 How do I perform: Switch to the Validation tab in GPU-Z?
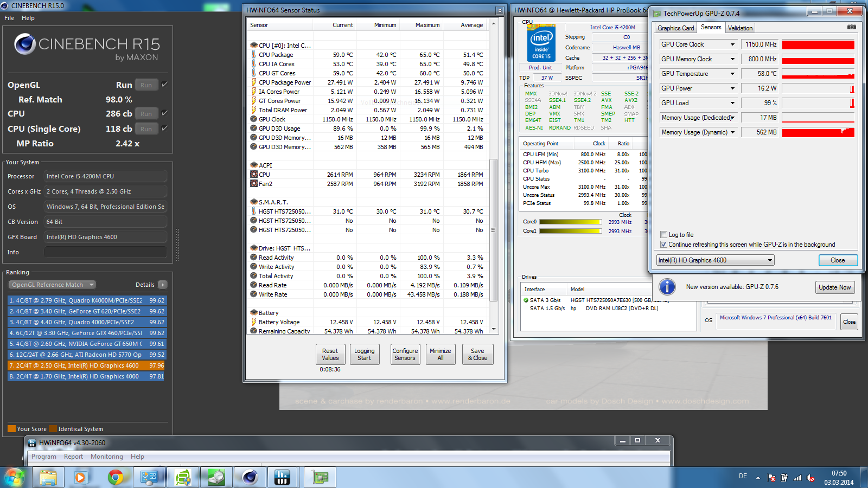click(740, 28)
